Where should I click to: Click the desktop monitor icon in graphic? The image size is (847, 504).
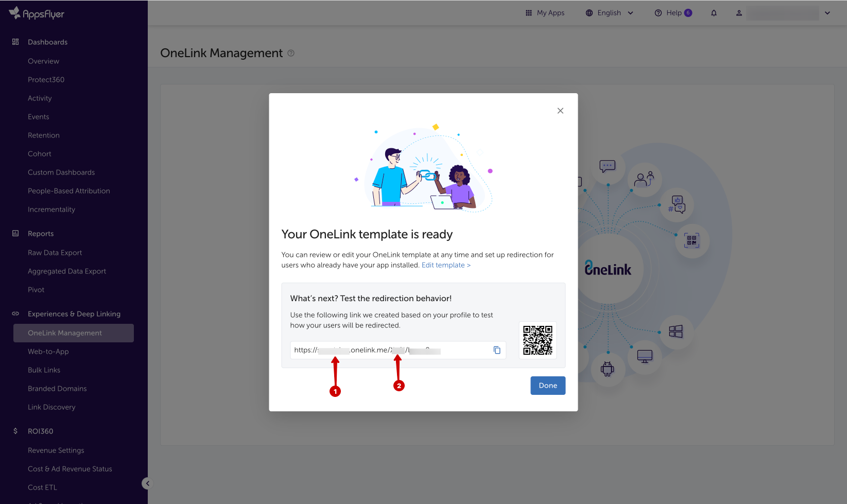point(645,356)
